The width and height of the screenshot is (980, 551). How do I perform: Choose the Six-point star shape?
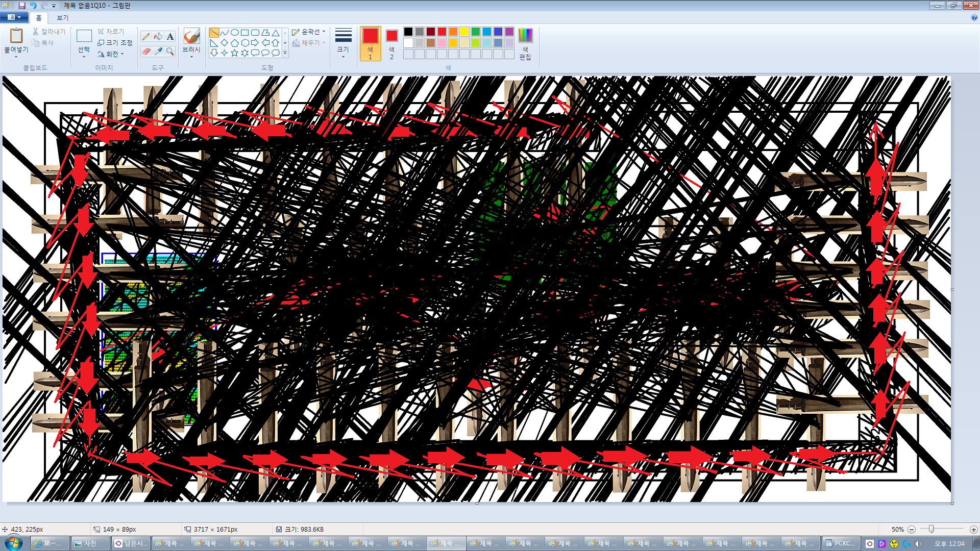[x=245, y=53]
